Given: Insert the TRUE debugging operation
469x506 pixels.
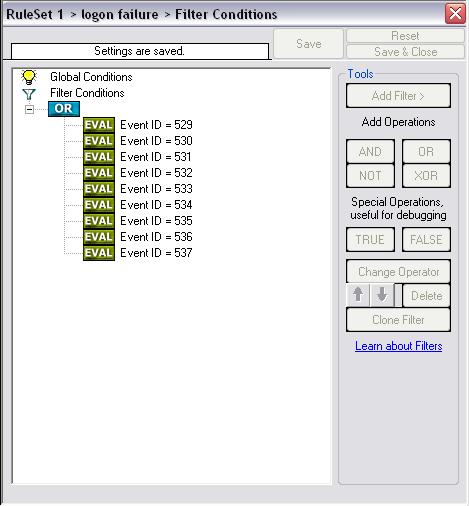Looking at the screenshot, I should tap(370, 240).
